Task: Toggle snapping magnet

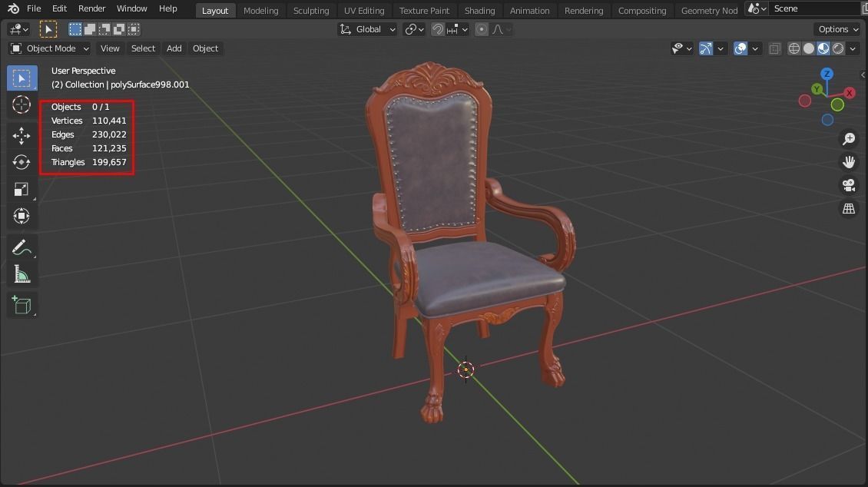Action: coord(437,29)
